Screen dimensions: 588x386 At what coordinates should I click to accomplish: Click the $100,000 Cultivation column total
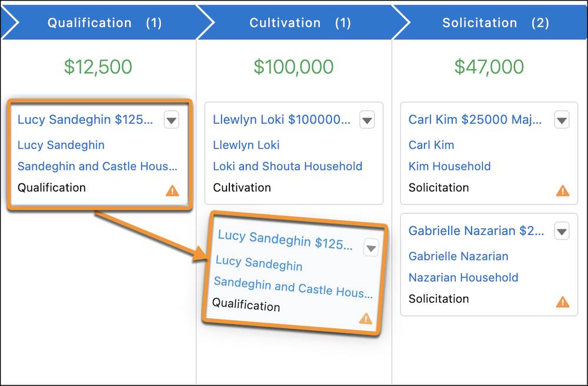click(294, 66)
